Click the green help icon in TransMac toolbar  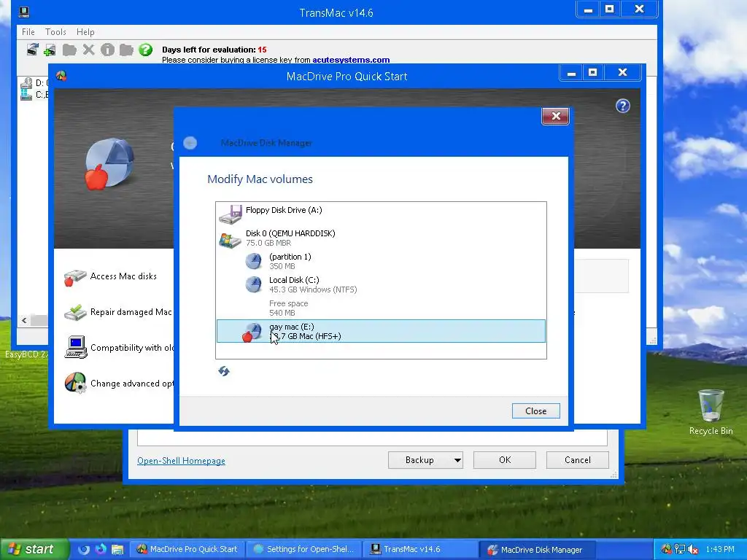(145, 50)
